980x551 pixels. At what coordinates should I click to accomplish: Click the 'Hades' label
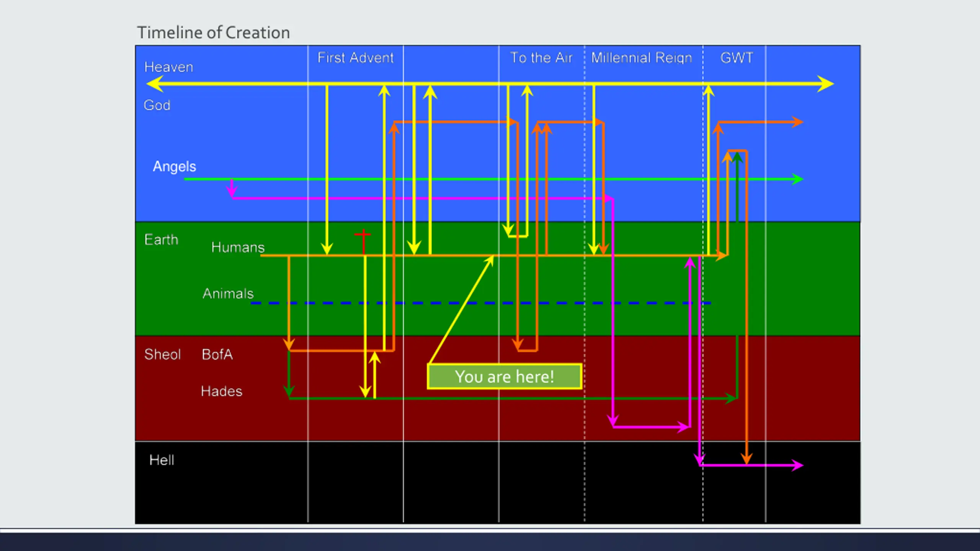[x=222, y=391]
